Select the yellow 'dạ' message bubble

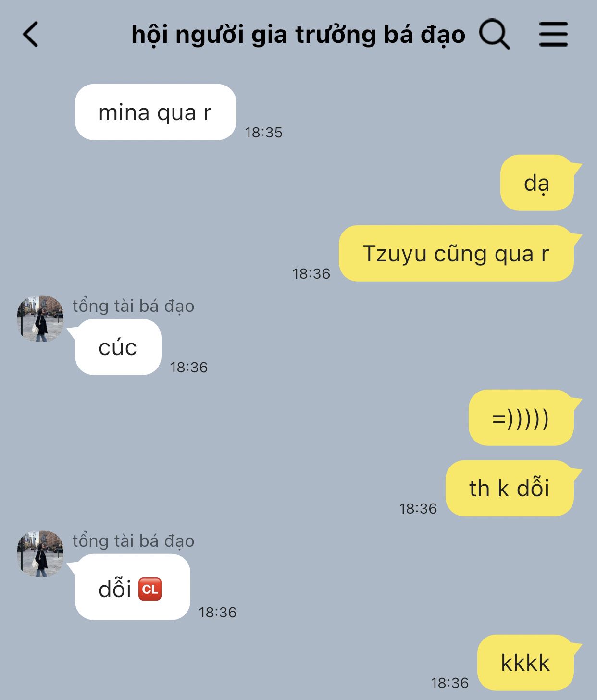click(537, 183)
